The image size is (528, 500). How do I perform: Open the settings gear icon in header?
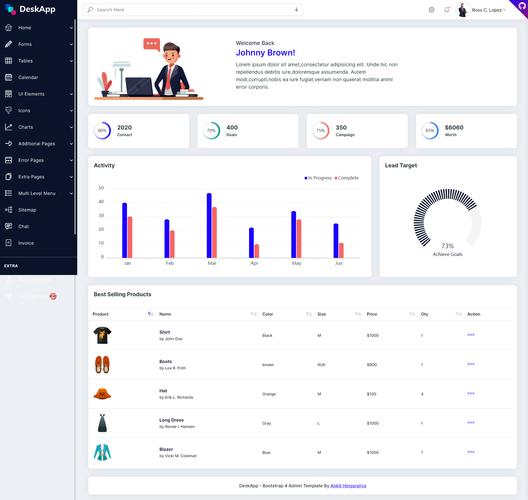pyautogui.click(x=431, y=10)
